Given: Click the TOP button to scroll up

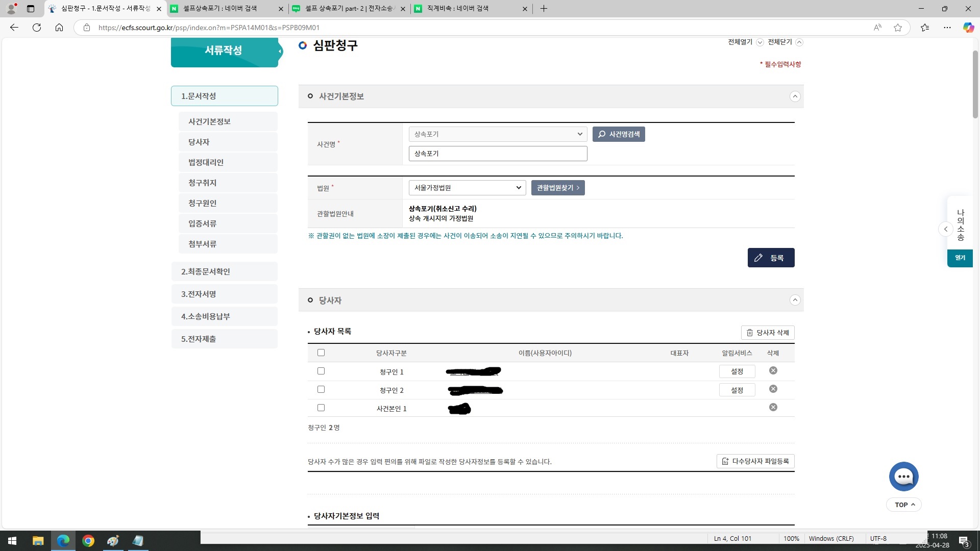Looking at the screenshot, I should coord(903,504).
